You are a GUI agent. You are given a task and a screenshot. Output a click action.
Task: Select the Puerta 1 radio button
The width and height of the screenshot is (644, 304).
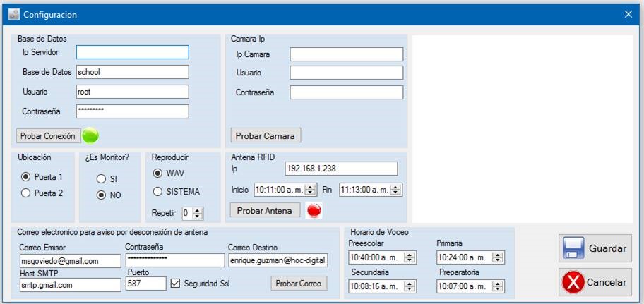(26, 177)
